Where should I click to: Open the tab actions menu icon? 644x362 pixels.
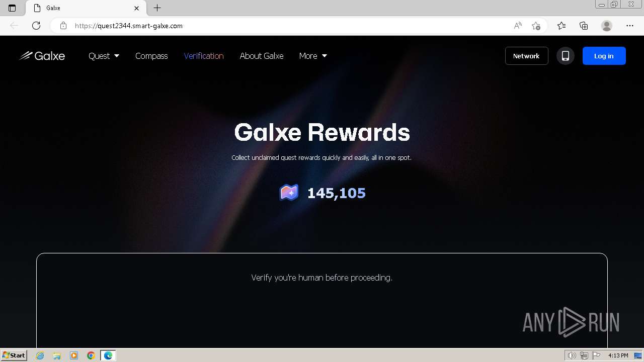click(x=12, y=8)
